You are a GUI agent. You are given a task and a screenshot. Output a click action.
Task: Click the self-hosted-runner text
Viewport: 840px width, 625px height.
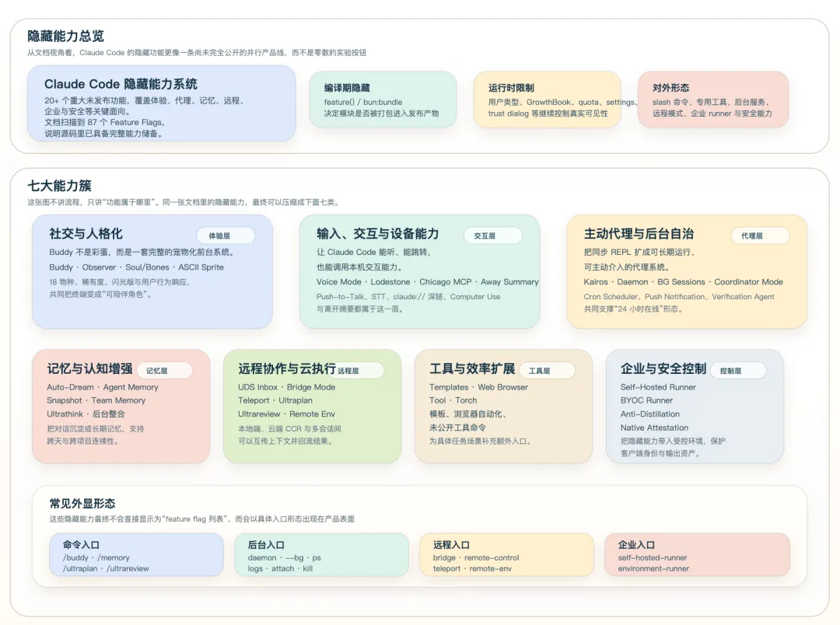[653, 557]
